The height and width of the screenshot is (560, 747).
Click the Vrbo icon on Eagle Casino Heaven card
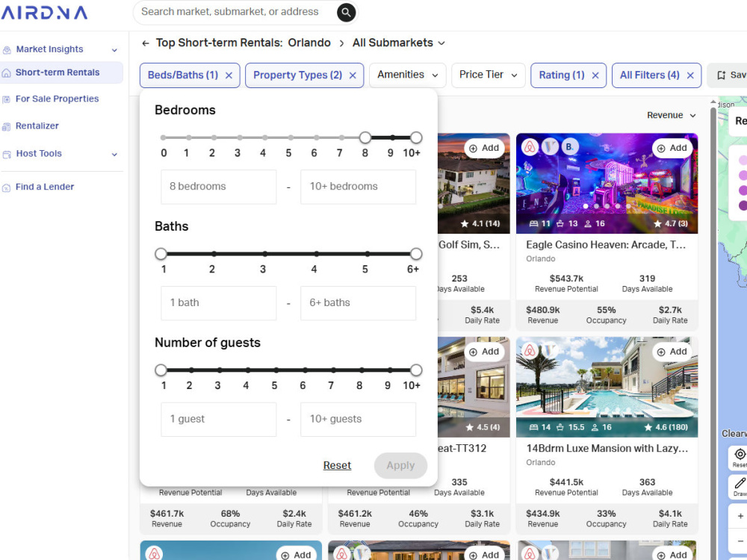[x=549, y=146]
